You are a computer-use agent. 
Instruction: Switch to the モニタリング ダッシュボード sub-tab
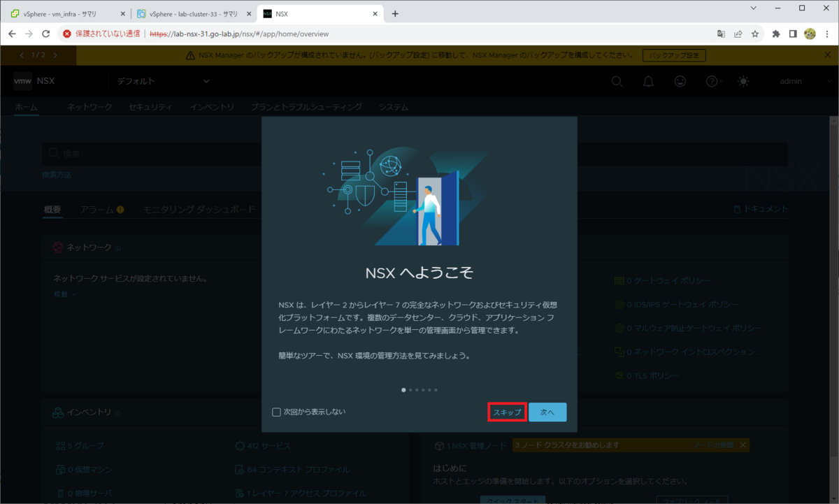coord(199,209)
